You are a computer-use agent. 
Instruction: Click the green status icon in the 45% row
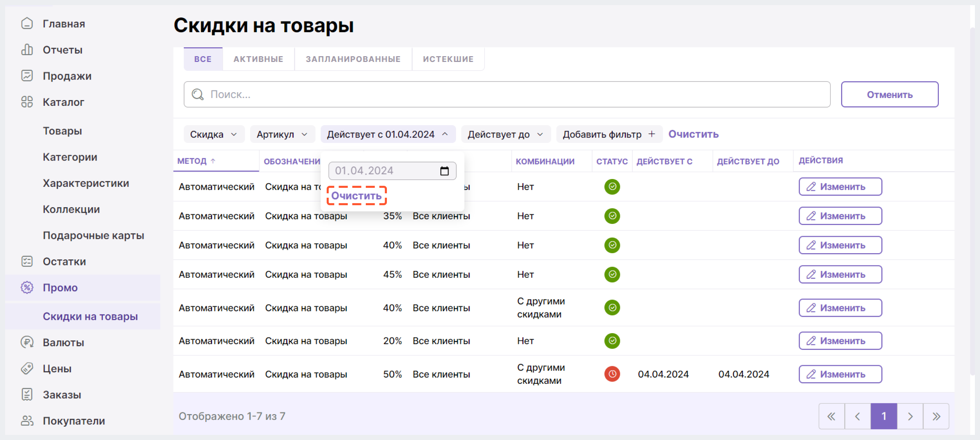612,275
